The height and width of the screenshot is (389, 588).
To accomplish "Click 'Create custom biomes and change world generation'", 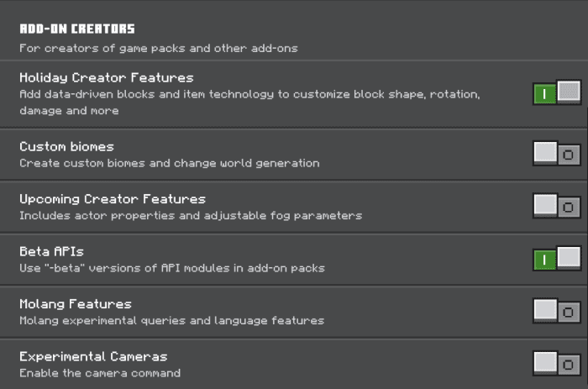I will pos(170,164).
